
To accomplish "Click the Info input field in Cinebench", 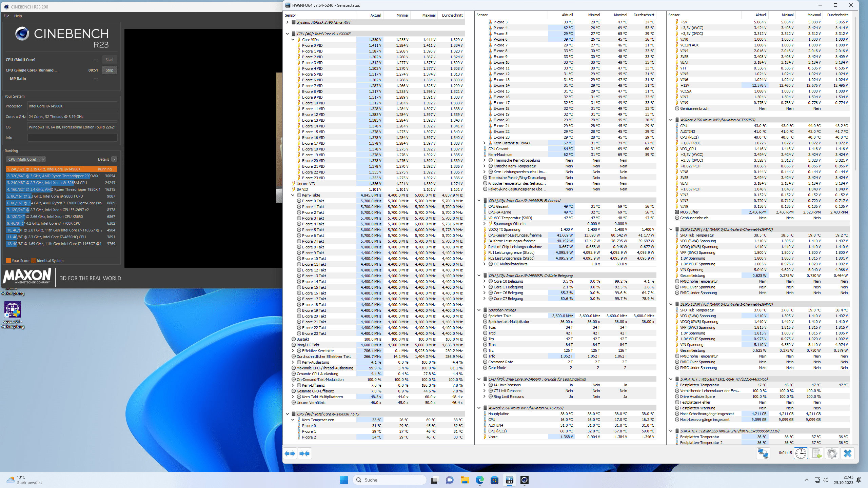I will (72, 138).
